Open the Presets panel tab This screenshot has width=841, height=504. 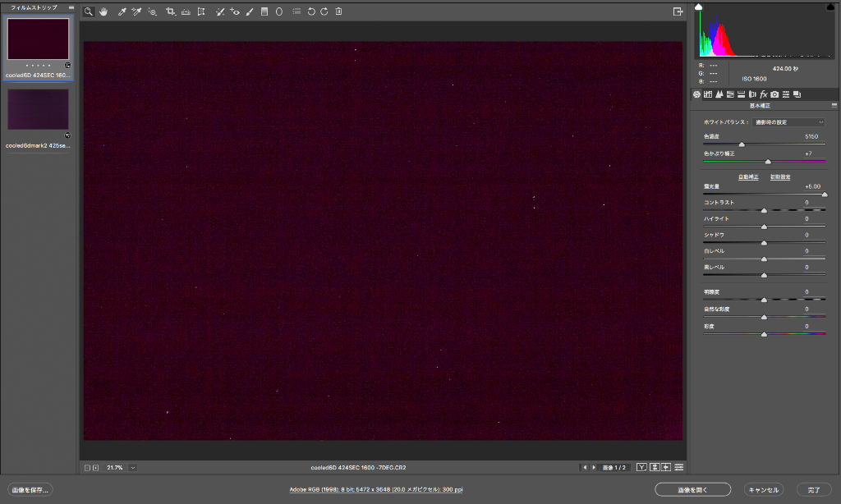pyautogui.click(x=786, y=94)
